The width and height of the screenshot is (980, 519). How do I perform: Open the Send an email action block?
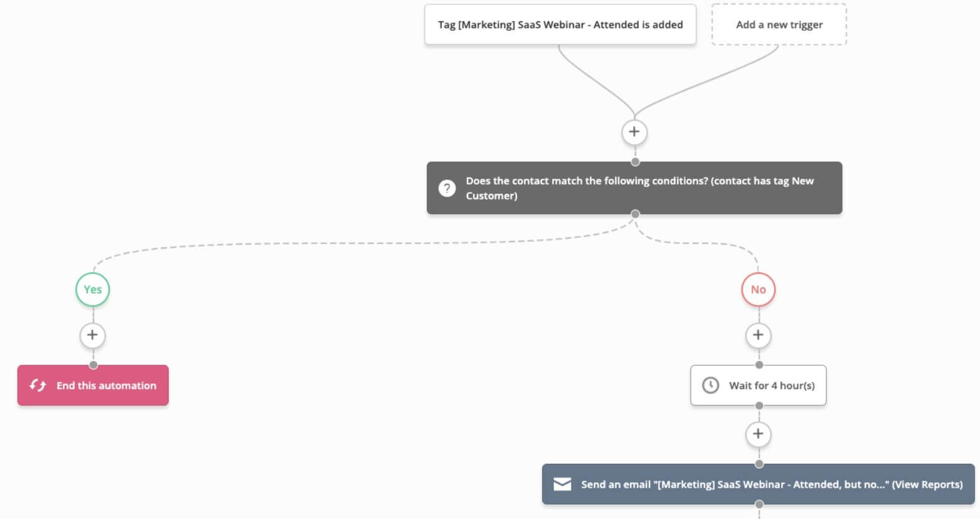[734, 484]
